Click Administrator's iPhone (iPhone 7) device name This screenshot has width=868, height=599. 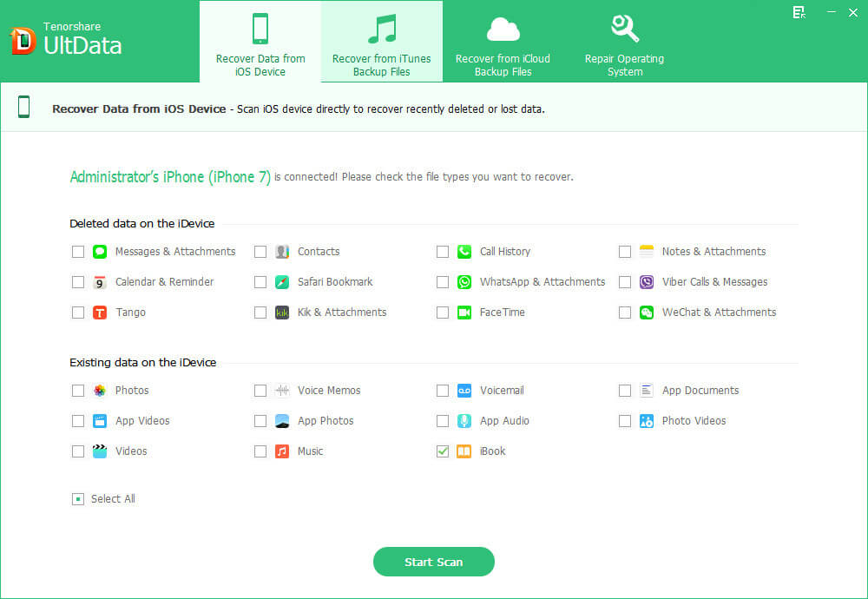click(170, 177)
